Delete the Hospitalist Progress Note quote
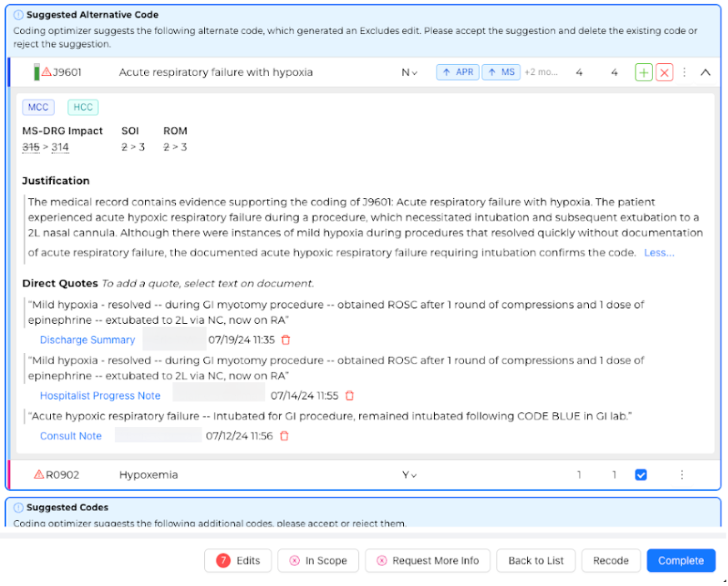This screenshot has height=586, width=728. click(x=350, y=396)
